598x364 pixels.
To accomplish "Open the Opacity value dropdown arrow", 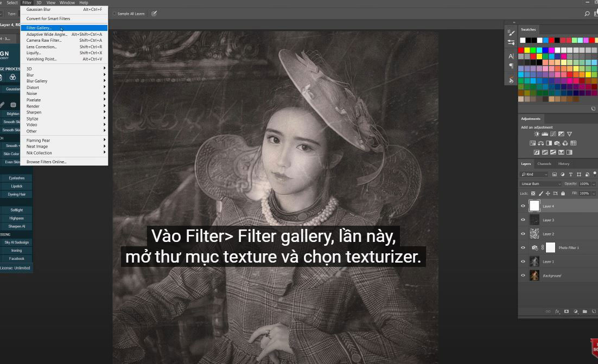I will point(594,184).
